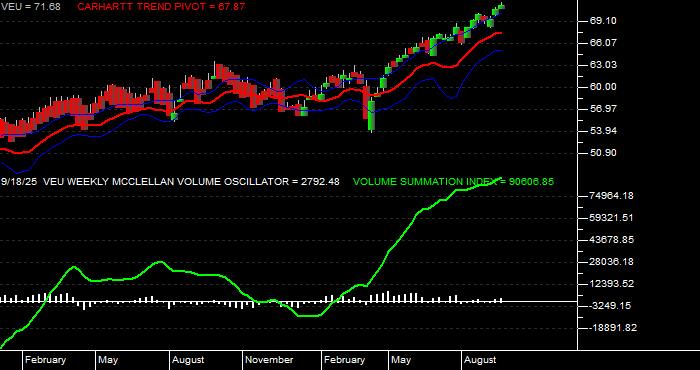Screen dimensions: 700x370
Task: Click the 60.00 price axis label
Action: coord(604,87)
